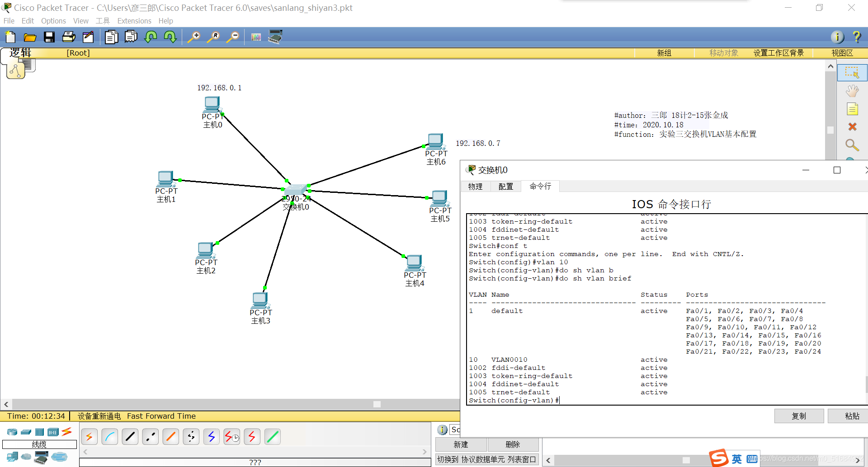868x467 pixels.
Task: Undo the last action with the green arrow
Action: click(x=151, y=37)
